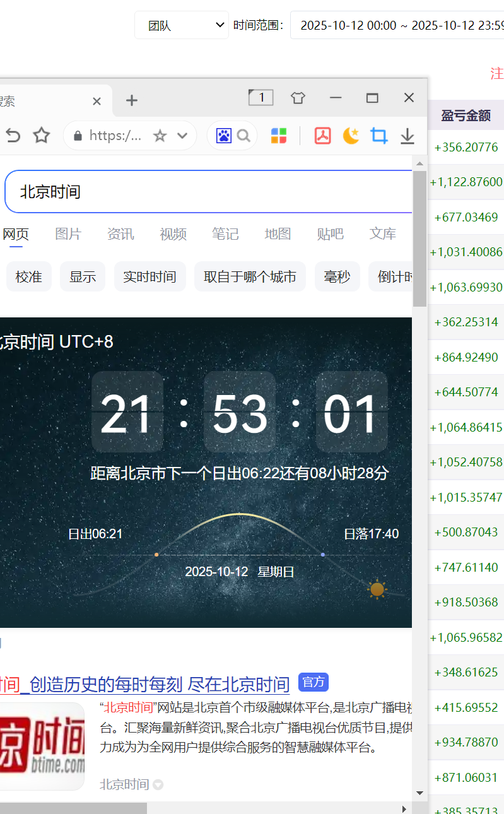Open the colorful apps grid icon

coord(279,136)
